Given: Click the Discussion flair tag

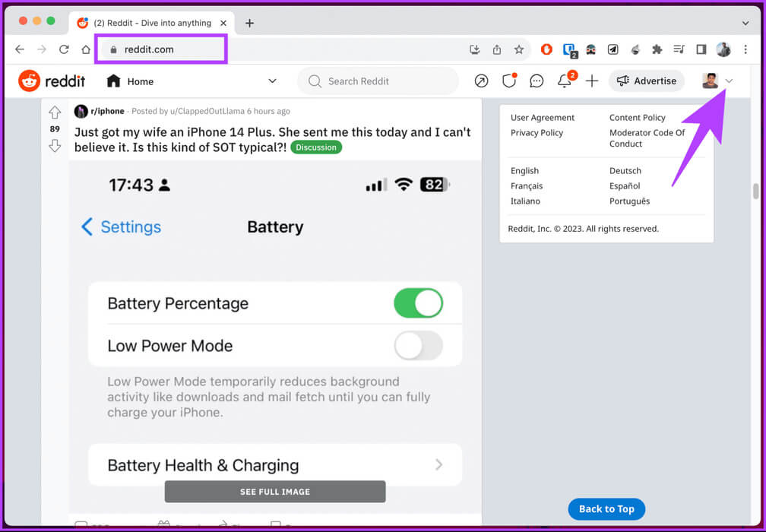Looking at the screenshot, I should 316,147.
